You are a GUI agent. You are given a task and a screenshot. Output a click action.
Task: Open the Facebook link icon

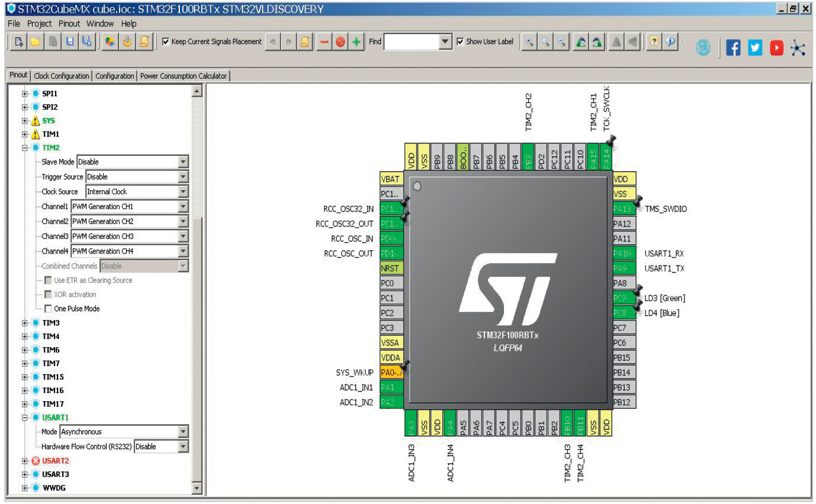tap(733, 48)
